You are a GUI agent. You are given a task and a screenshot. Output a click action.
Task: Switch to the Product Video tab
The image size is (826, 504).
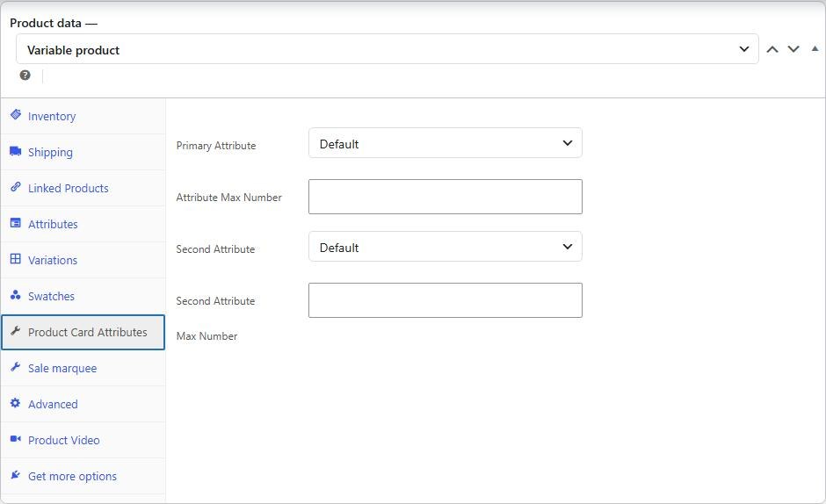coord(83,440)
